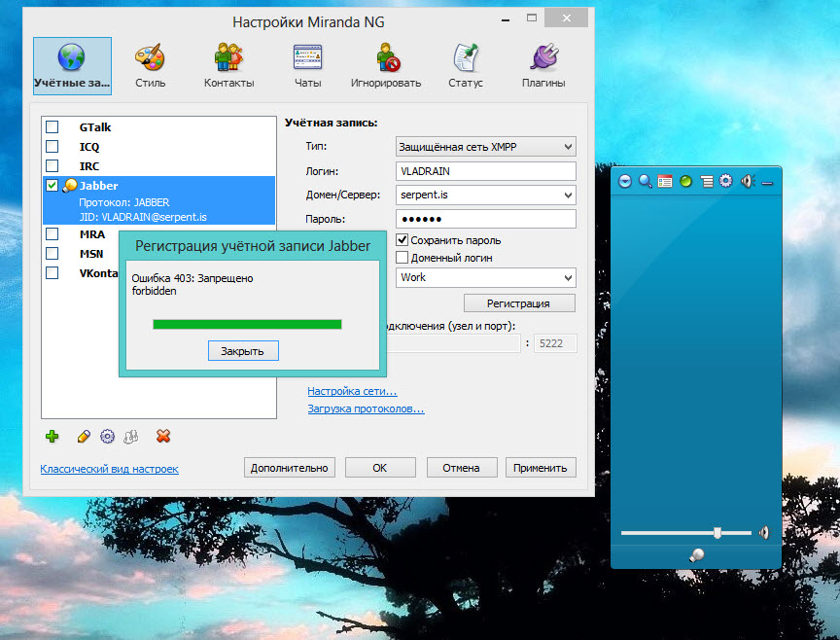Enable the GTalk account checkbox
The width and height of the screenshot is (840, 640).
(x=52, y=127)
